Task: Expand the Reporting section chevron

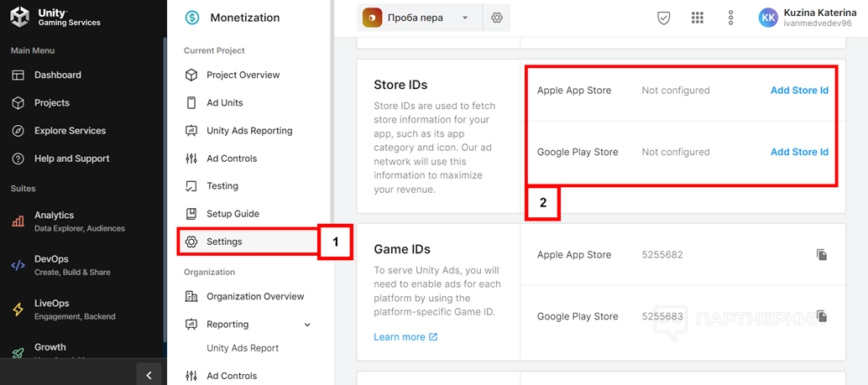Action: point(307,325)
